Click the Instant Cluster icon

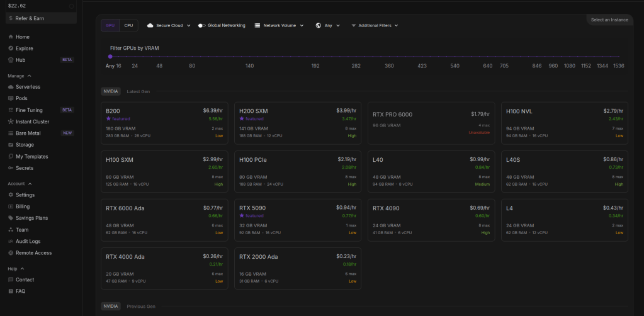coord(11,121)
